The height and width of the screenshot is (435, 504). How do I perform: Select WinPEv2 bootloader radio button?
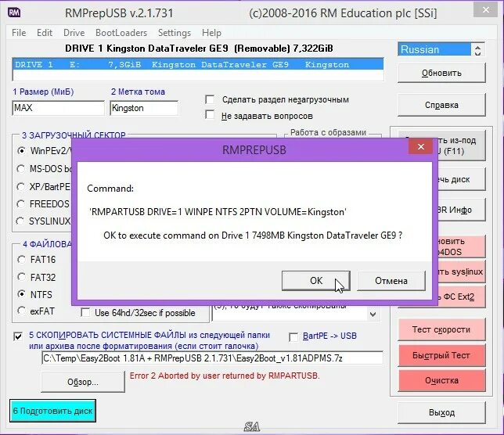(x=21, y=150)
